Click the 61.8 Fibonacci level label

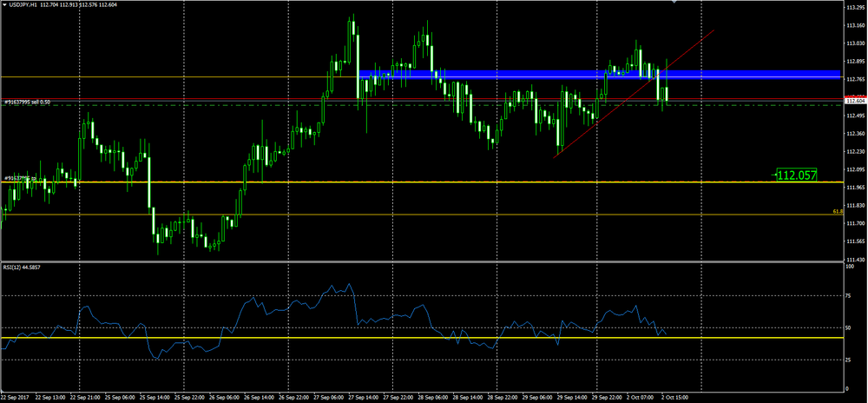tap(838, 211)
